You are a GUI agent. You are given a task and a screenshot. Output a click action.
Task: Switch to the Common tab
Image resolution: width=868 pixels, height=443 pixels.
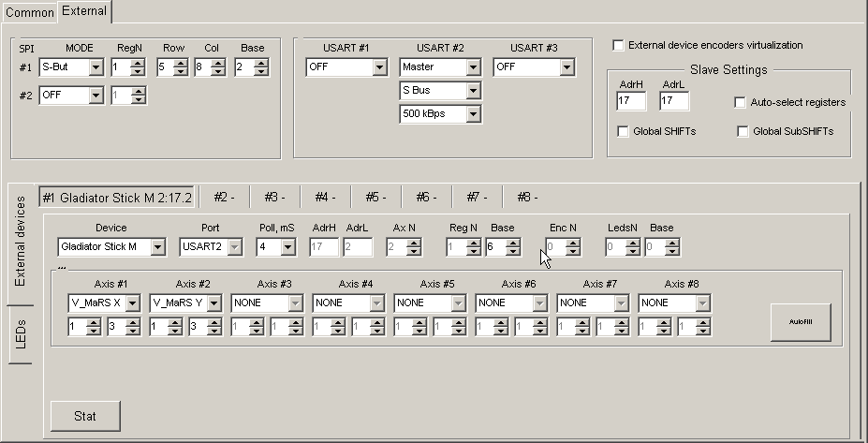tap(30, 13)
